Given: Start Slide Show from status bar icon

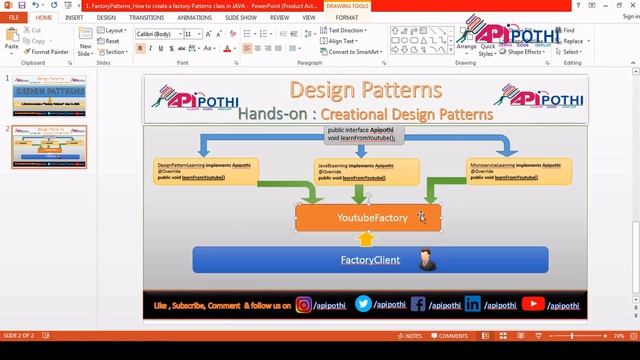Looking at the screenshot, I should [538, 336].
